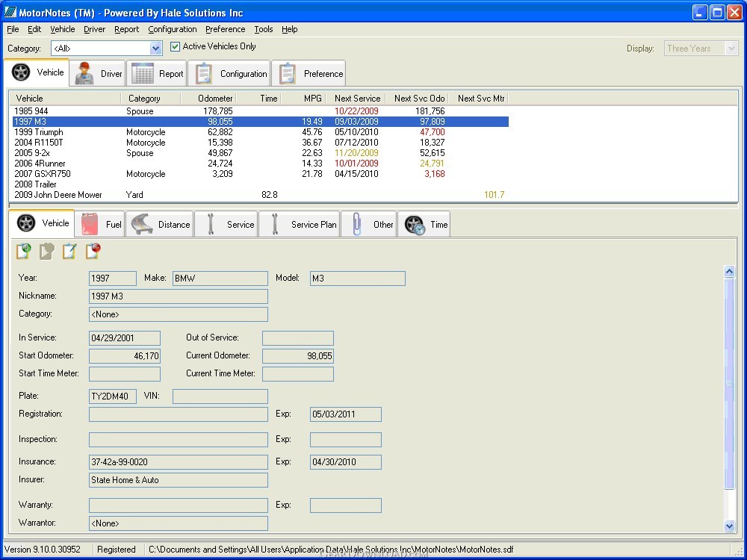This screenshot has width=747, height=560.
Task: Open the Driver menu
Action: click(x=94, y=29)
